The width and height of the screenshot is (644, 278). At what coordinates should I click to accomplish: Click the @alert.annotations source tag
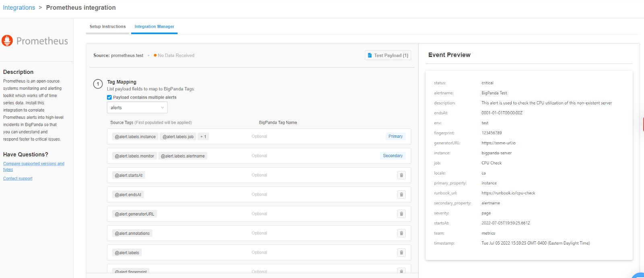coord(132,233)
